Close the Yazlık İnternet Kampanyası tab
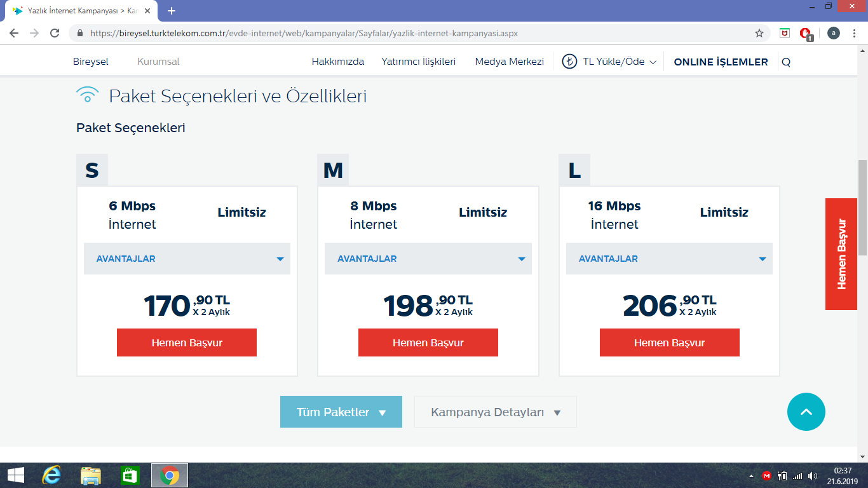 (147, 11)
